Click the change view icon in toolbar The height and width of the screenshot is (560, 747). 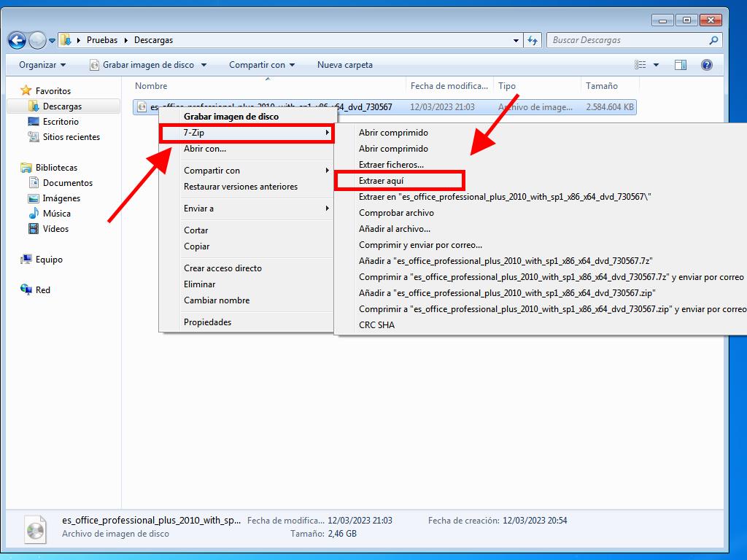[640, 65]
